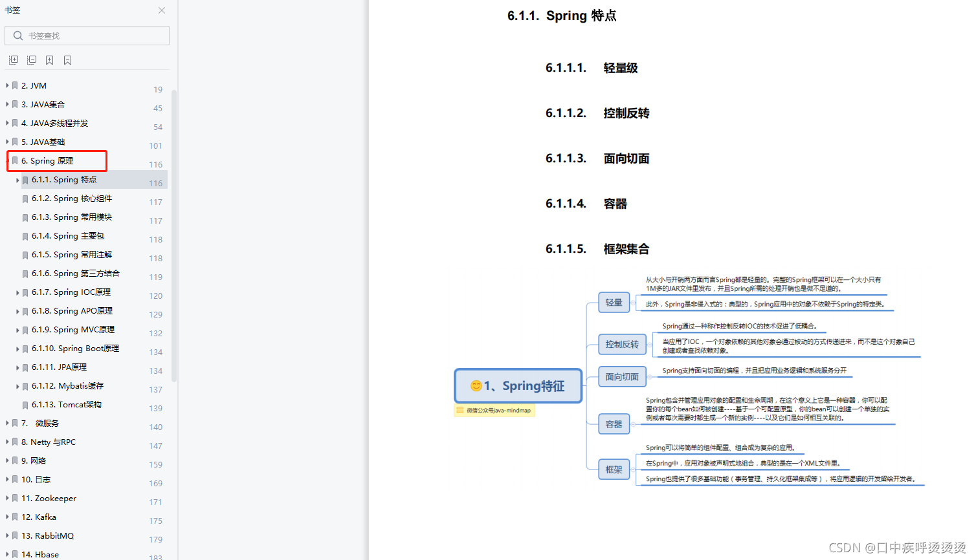This screenshot has width=976, height=560.
Task: Close the 书签 bookmarks panel
Action: 162,10
